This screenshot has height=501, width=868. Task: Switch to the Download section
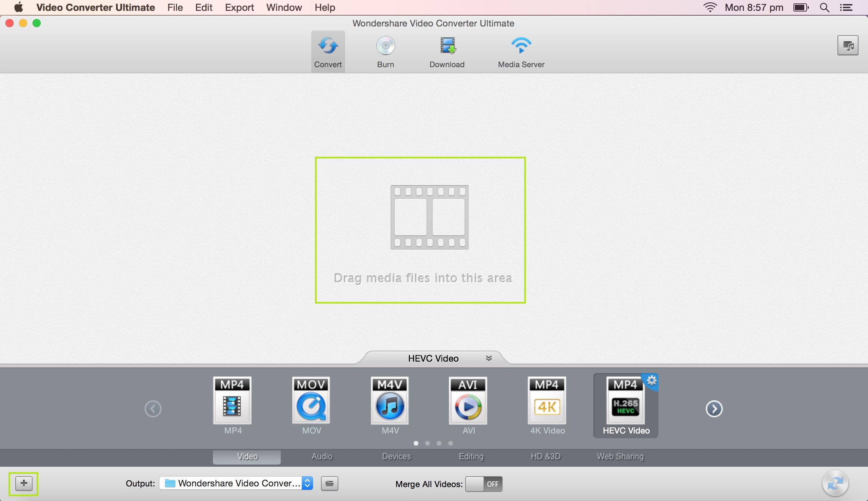point(447,52)
